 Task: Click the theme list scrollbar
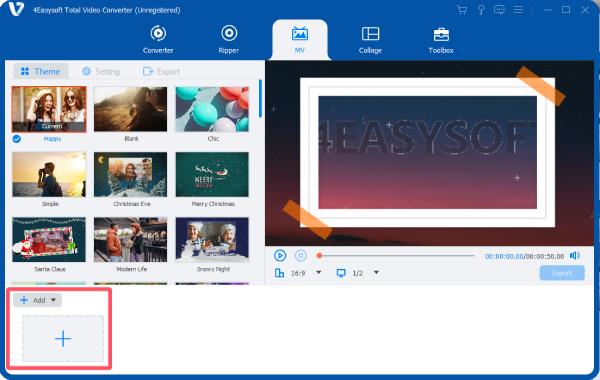(261, 98)
